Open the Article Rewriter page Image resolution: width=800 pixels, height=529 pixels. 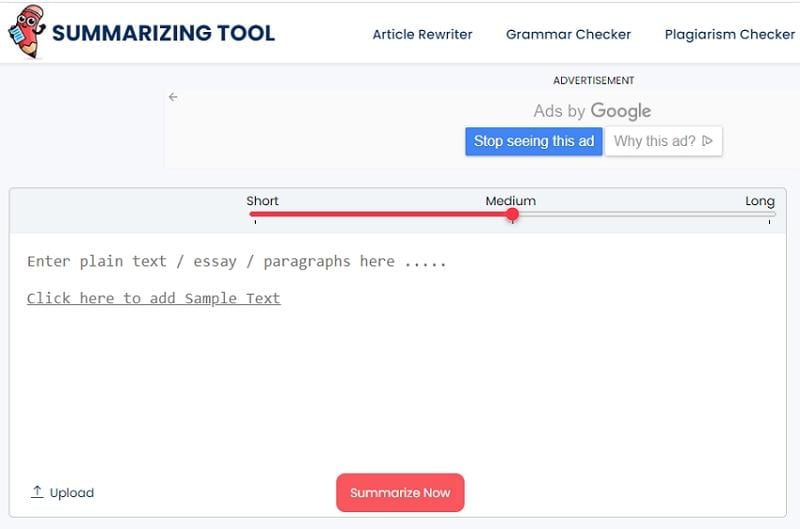[422, 34]
